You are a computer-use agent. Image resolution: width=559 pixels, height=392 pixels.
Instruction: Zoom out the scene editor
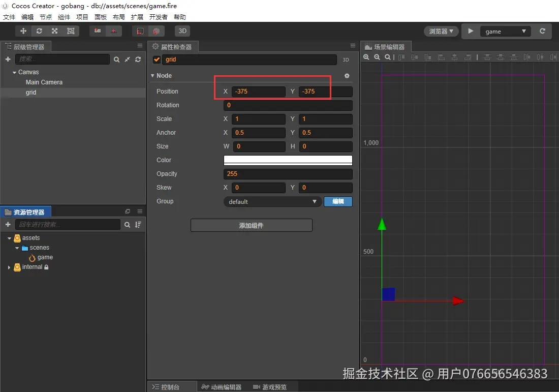[377, 57]
